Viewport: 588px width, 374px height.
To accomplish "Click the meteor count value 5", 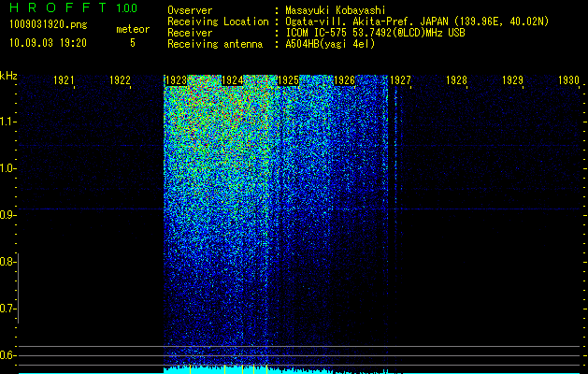I will (x=133, y=43).
